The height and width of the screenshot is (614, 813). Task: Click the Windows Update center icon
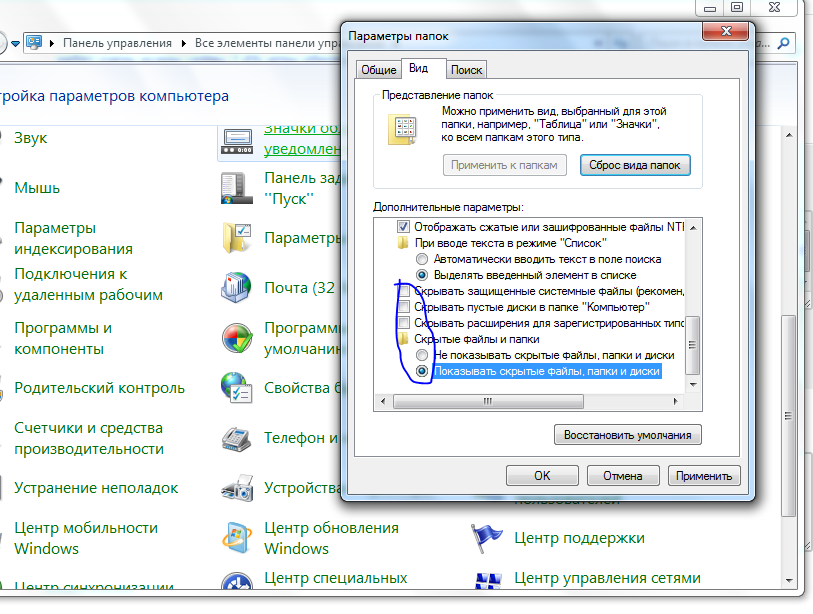[x=237, y=538]
